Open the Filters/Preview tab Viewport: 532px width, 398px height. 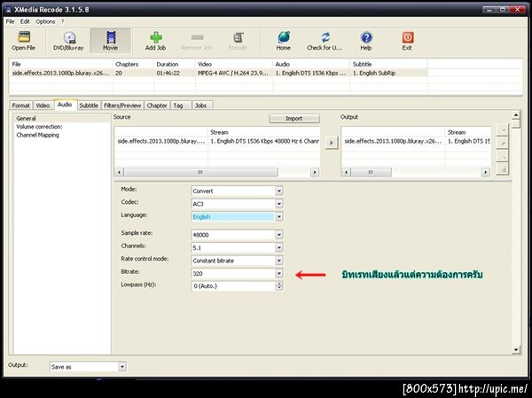(x=122, y=105)
